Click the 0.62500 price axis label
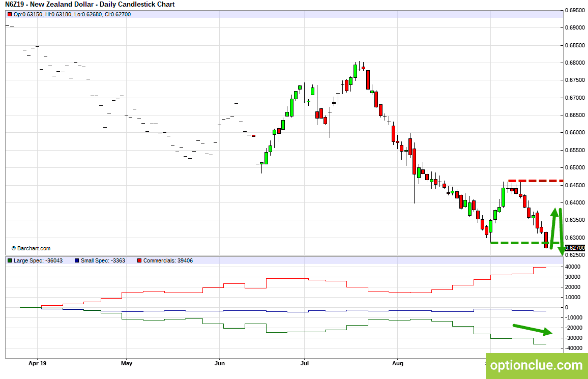The height and width of the screenshot is (379, 588). pos(575,255)
